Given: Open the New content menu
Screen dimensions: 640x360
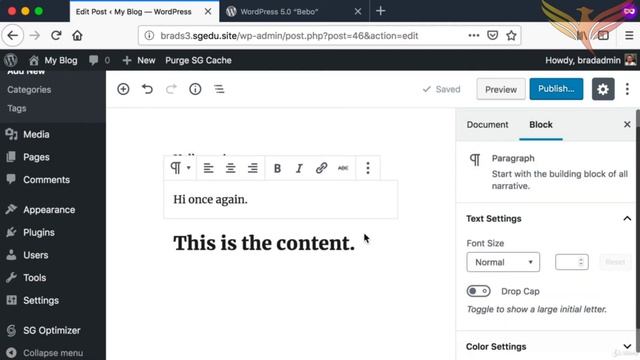Looking at the screenshot, I should (139, 60).
